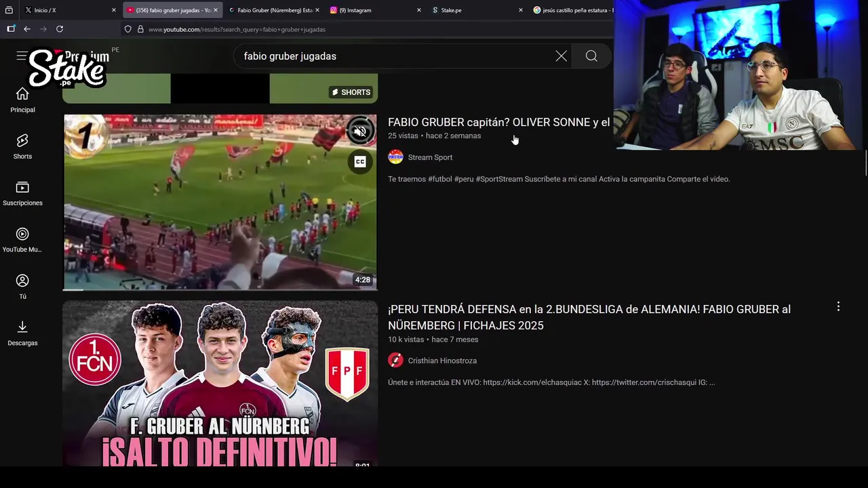Open the 'F. GRUBER AL NÜRNBERG' thumbnail
Viewport: 868px width, 488px height.
[x=220, y=384]
